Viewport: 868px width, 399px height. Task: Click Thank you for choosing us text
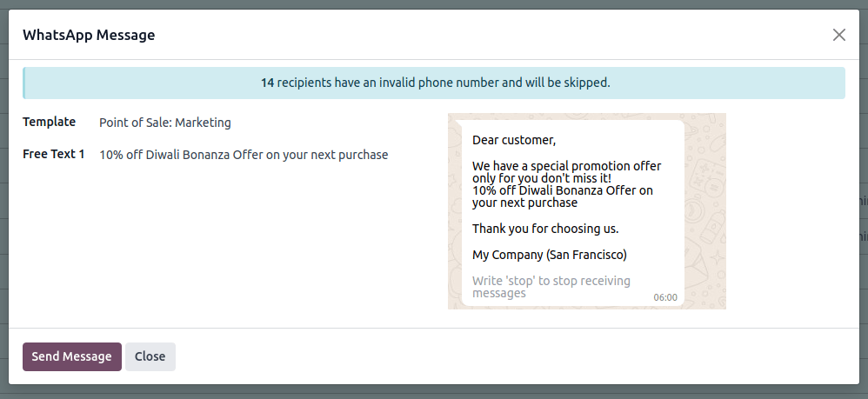545,229
